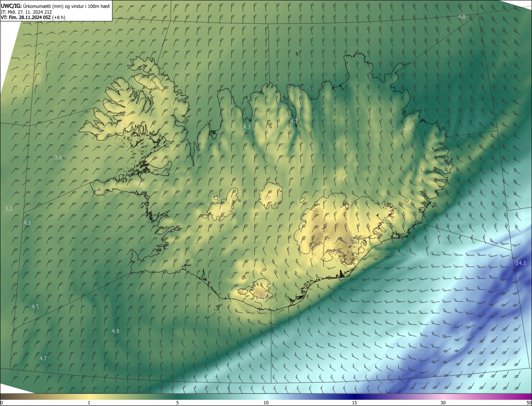Click the '3.6' value label
532x406 pixels.
[x=58, y=157]
